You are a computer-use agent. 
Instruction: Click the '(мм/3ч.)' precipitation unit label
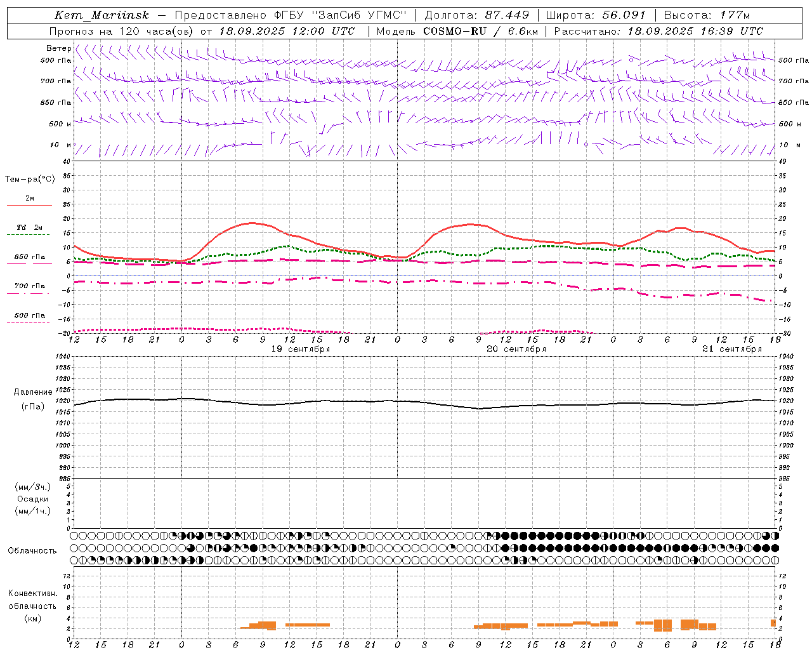click(x=33, y=487)
